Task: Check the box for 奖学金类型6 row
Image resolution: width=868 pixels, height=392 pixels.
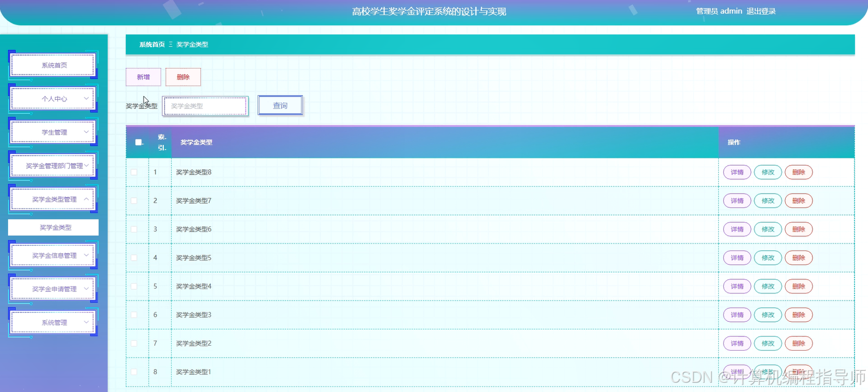Action: point(134,229)
